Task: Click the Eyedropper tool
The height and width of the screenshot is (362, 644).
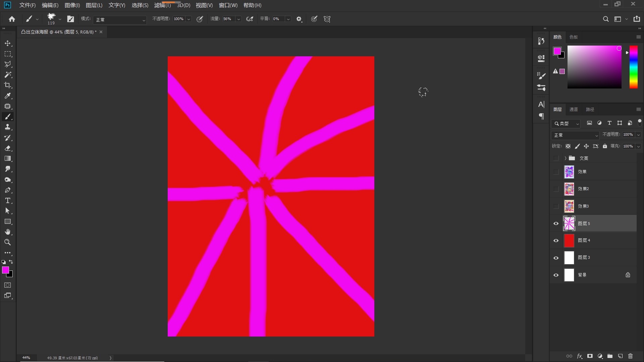Action: tap(8, 96)
